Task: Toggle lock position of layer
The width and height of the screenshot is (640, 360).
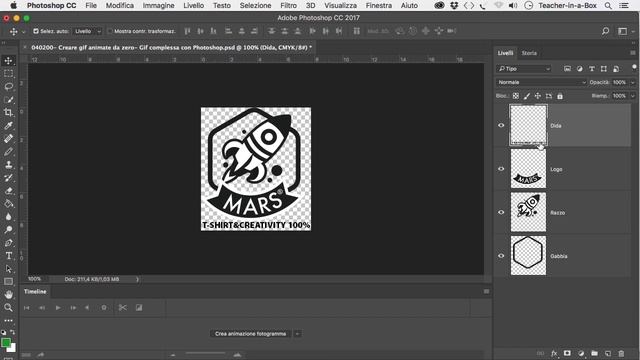Action: [x=538, y=96]
